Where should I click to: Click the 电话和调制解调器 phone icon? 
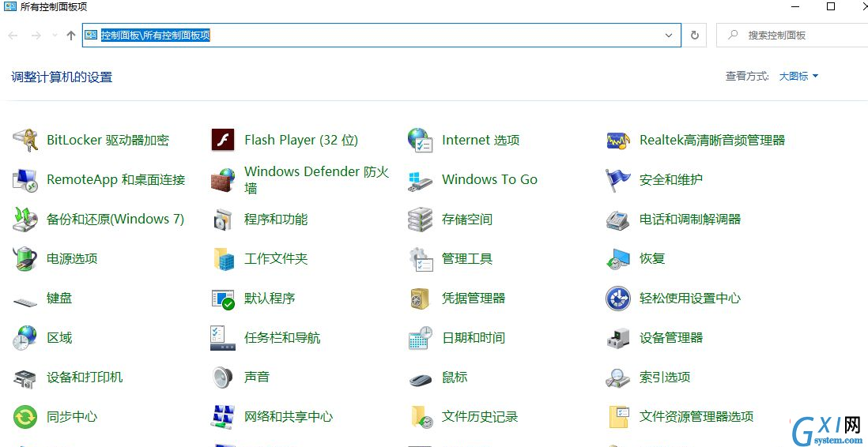[617, 220]
